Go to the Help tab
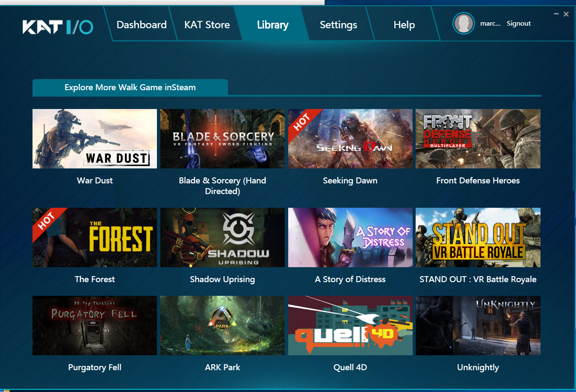The width and height of the screenshot is (576, 392). 404,25
